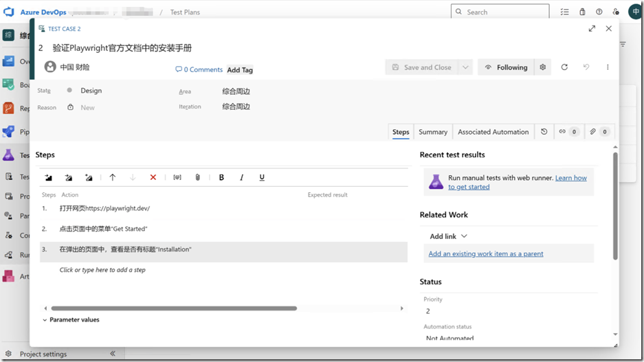644x362 pixels.
Task: Toggle underline formatting
Action: point(262,177)
